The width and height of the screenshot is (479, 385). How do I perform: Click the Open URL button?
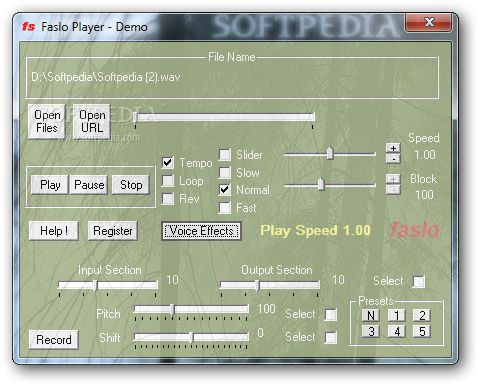pos(92,121)
